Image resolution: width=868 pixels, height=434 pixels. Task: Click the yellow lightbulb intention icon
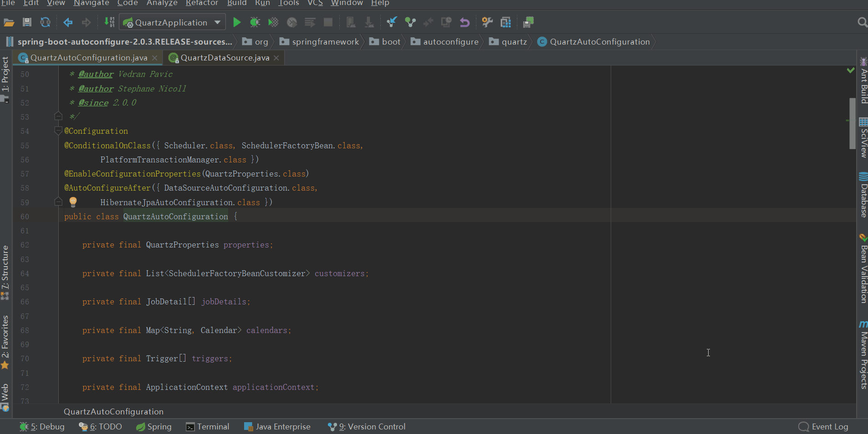(73, 202)
